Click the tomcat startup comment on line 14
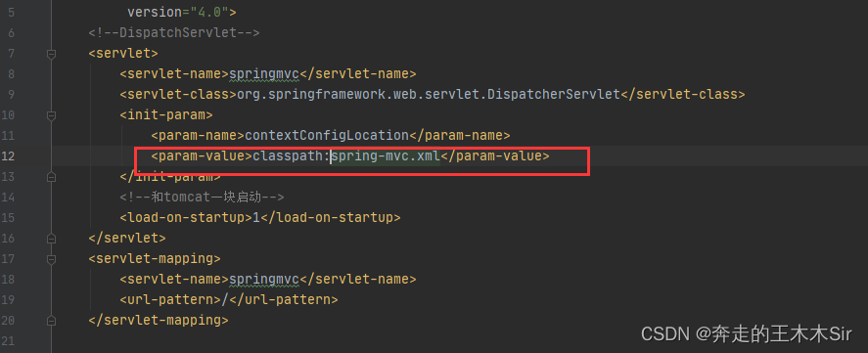The image size is (868, 353). [x=202, y=197]
